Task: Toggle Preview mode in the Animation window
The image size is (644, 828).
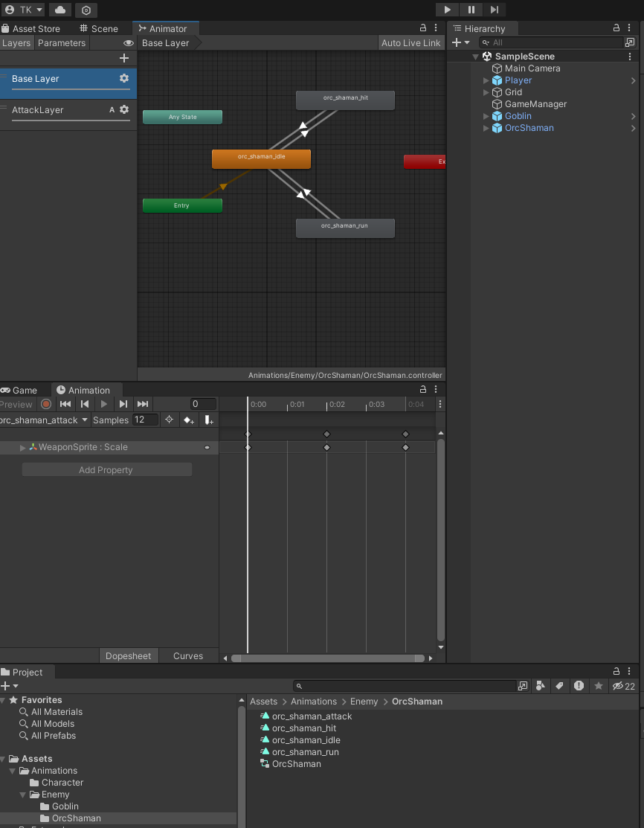Action: pos(16,404)
